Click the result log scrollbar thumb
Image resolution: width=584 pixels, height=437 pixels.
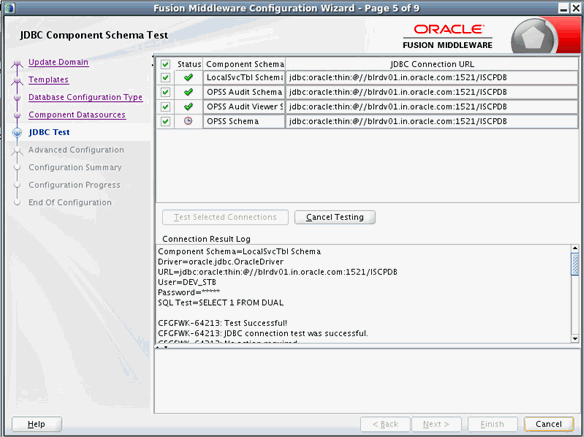[575, 264]
